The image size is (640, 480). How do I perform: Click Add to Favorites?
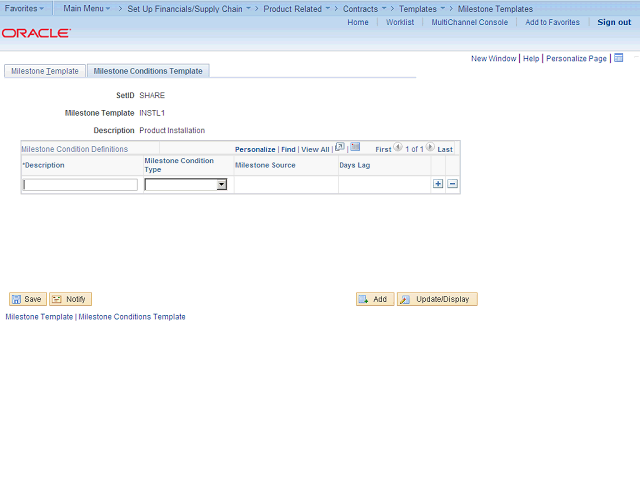pos(552,22)
